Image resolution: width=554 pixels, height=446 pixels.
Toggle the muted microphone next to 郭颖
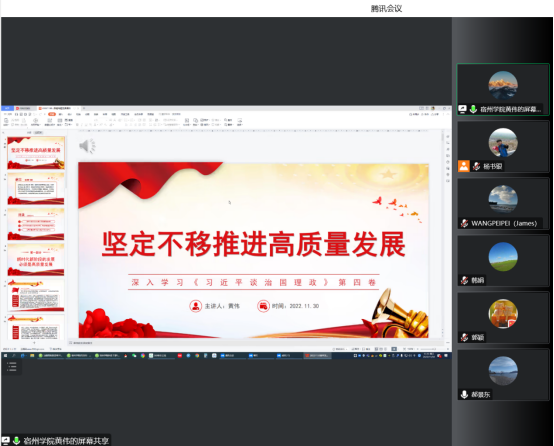pyautogui.click(x=464, y=338)
